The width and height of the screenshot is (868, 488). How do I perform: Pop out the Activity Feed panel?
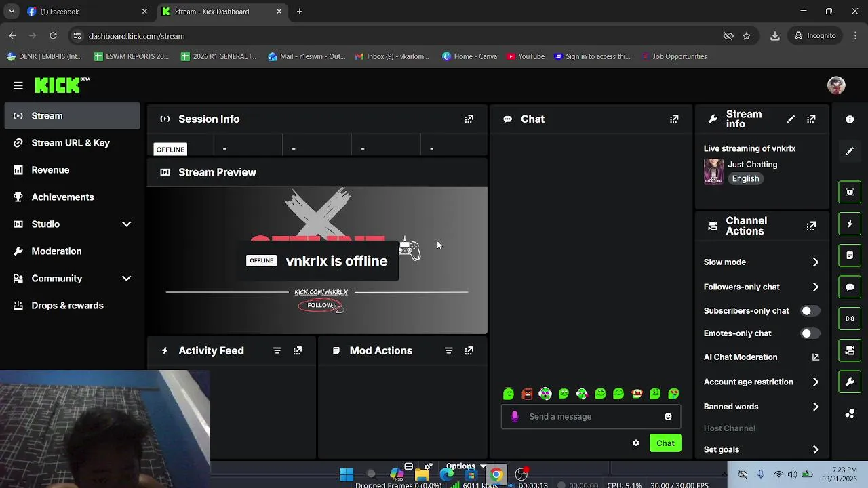[298, 350]
